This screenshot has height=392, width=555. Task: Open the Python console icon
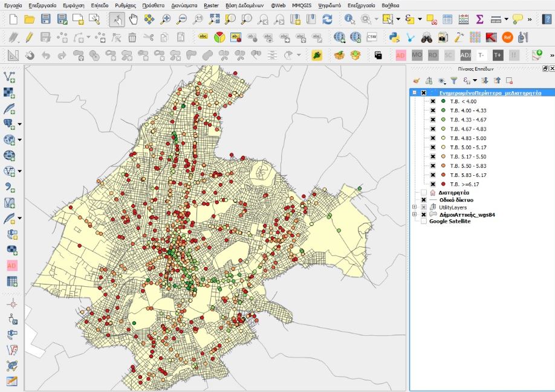click(394, 37)
